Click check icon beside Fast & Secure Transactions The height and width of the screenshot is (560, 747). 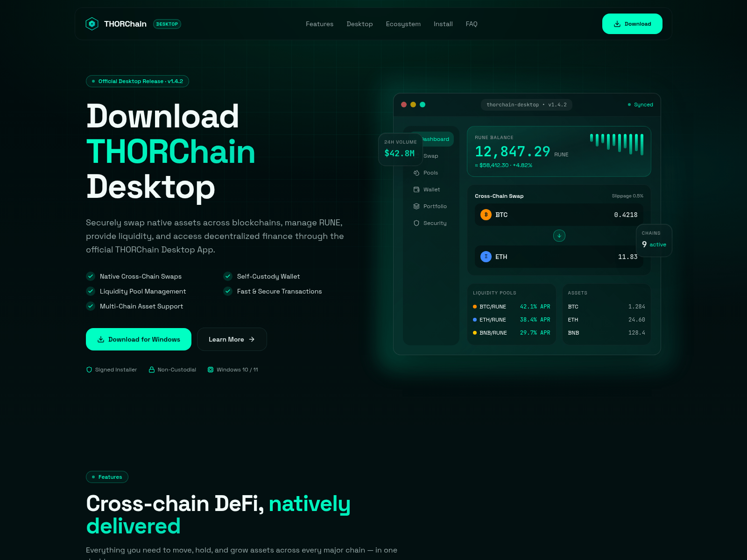tap(228, 291)
